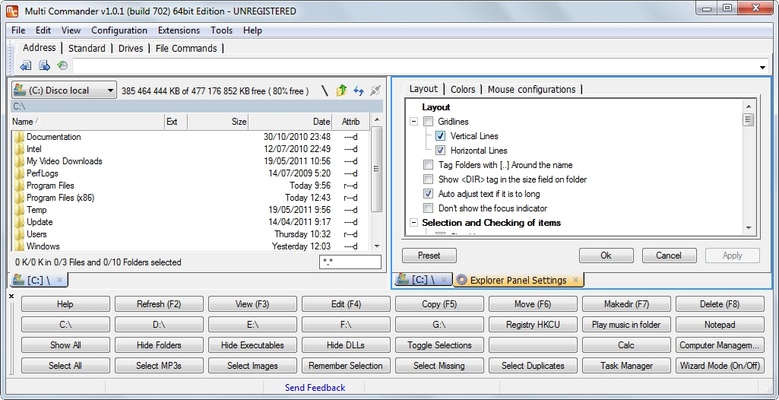Click the address bar text field

[x=415, y=66]
